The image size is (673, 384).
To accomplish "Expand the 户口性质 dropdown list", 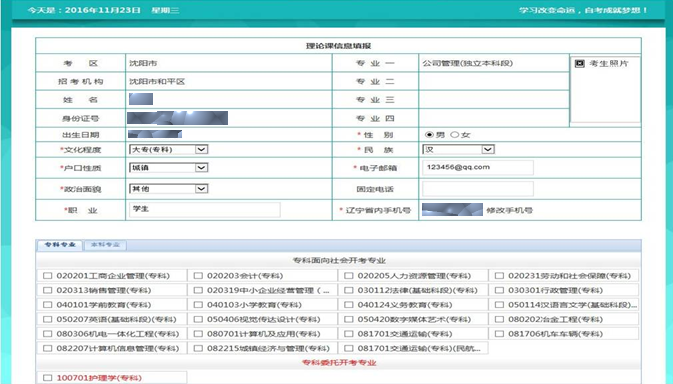I will pyautogui.click(x=169, y=168).
